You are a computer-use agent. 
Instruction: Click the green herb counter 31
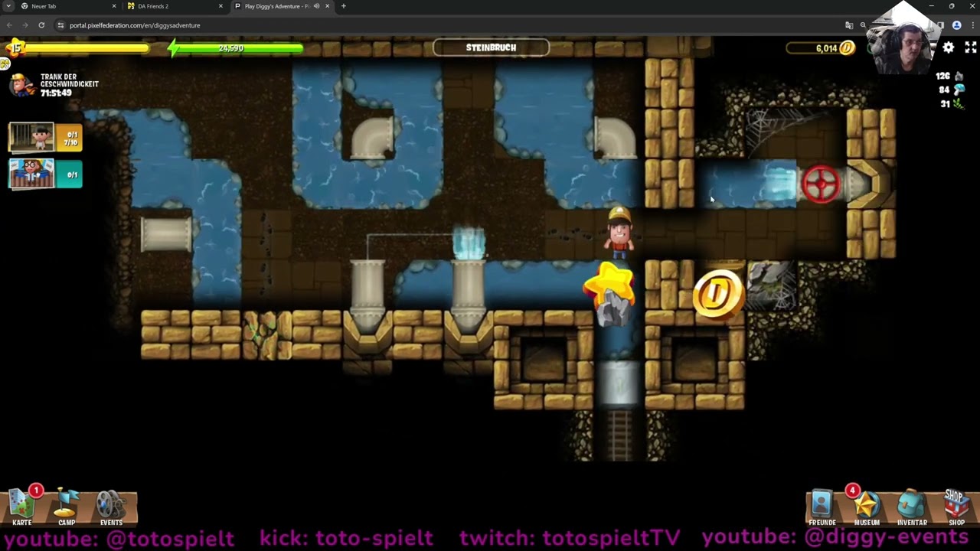tap(952, 104)
